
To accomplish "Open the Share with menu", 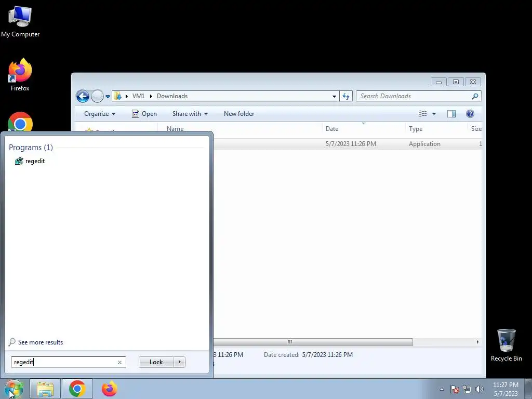I will (x=190, y=114).
